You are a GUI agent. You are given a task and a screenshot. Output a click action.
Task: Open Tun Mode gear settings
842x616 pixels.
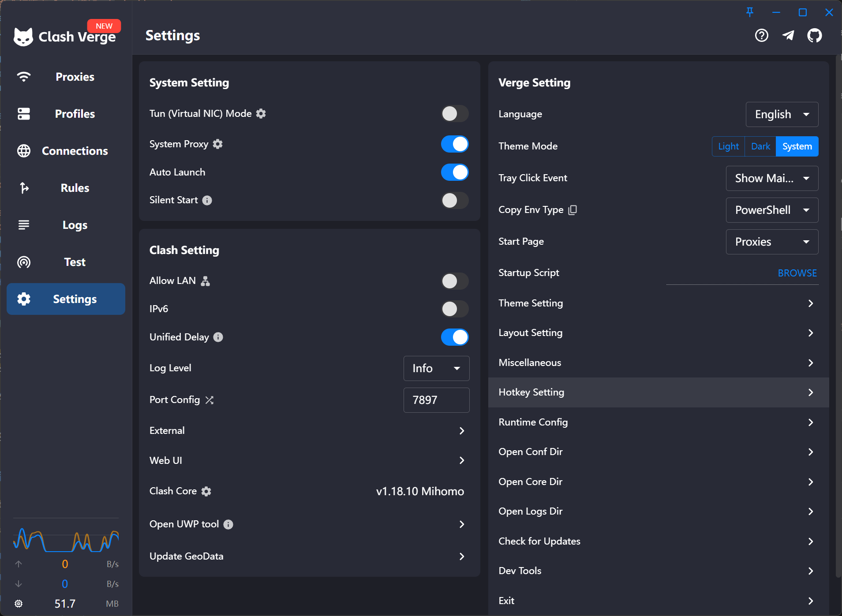coord(261,114)
